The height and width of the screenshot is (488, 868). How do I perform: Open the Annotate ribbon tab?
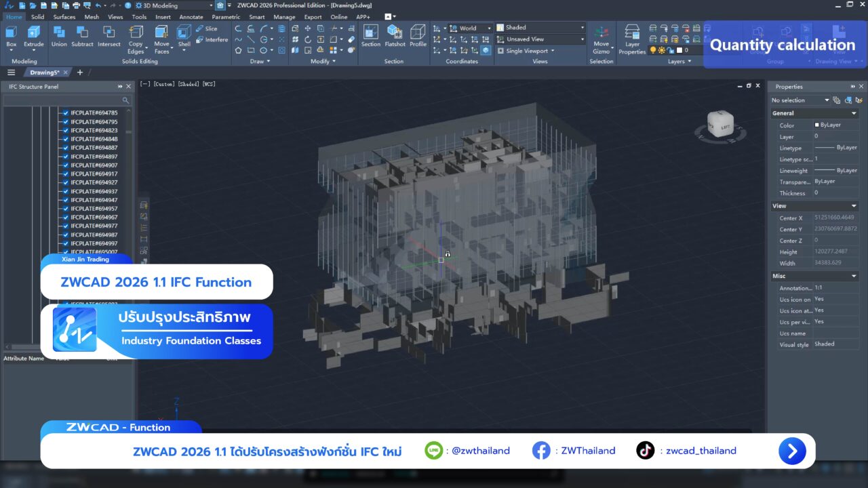pyautogui.click(x=191, y=17)
